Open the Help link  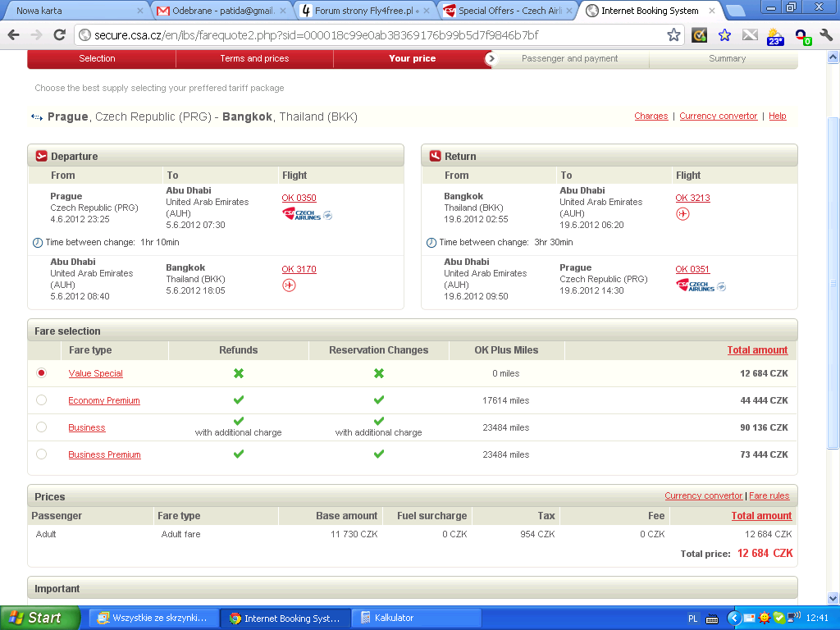point(778,116)
